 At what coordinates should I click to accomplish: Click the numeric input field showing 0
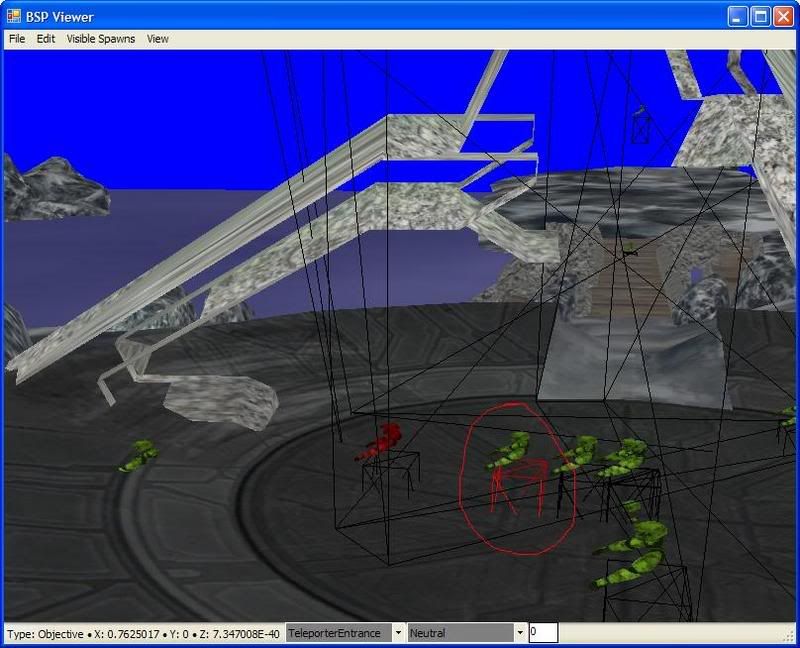click(543, 633)
